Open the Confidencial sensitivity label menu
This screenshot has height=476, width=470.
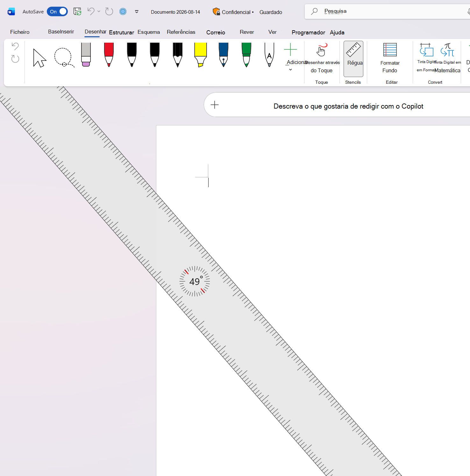click(233, 12)
